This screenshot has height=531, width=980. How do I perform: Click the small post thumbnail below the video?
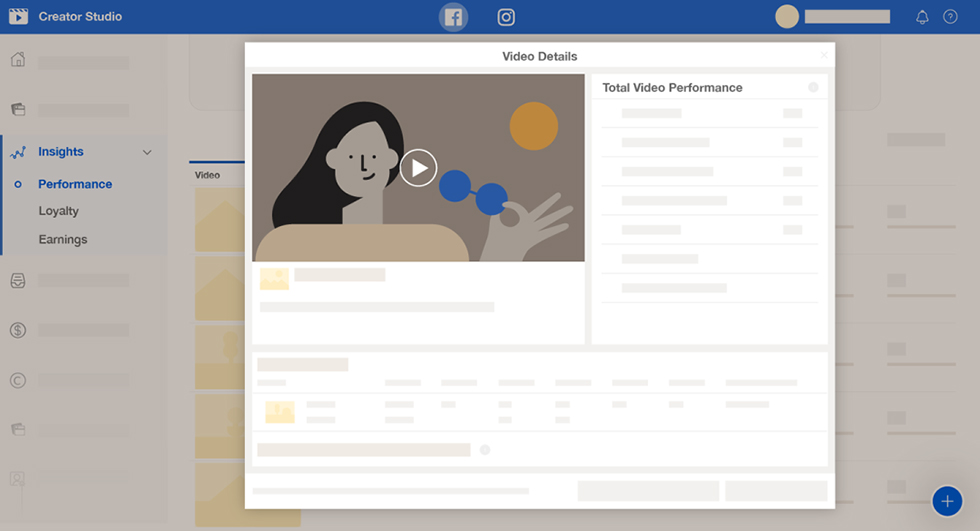[274, 279]
